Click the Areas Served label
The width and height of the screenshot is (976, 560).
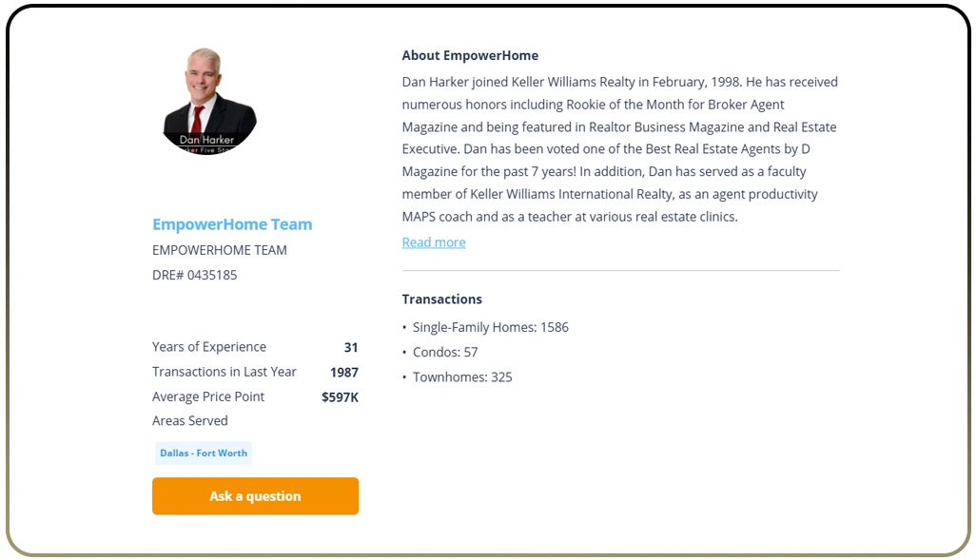[190, 421]
